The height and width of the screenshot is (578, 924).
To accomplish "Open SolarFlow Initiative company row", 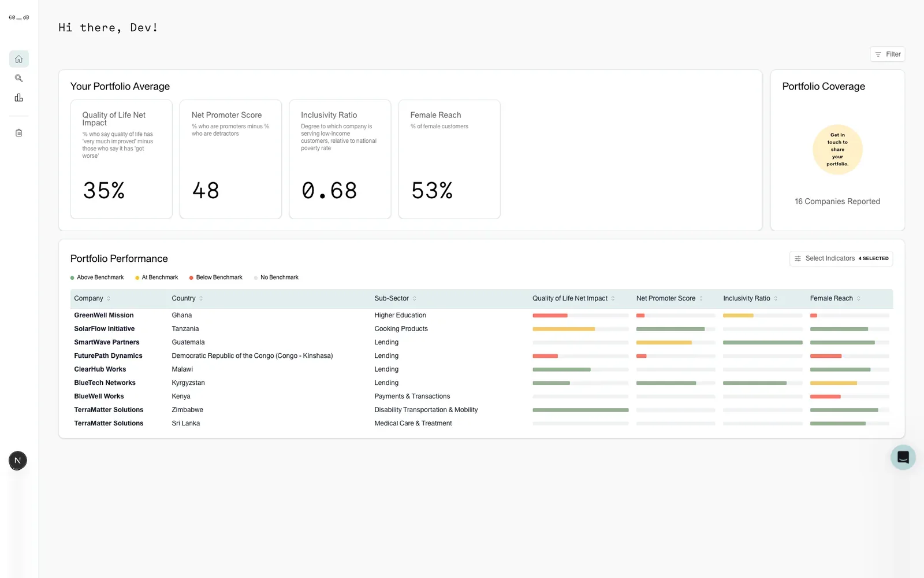I will click(482, 329).
